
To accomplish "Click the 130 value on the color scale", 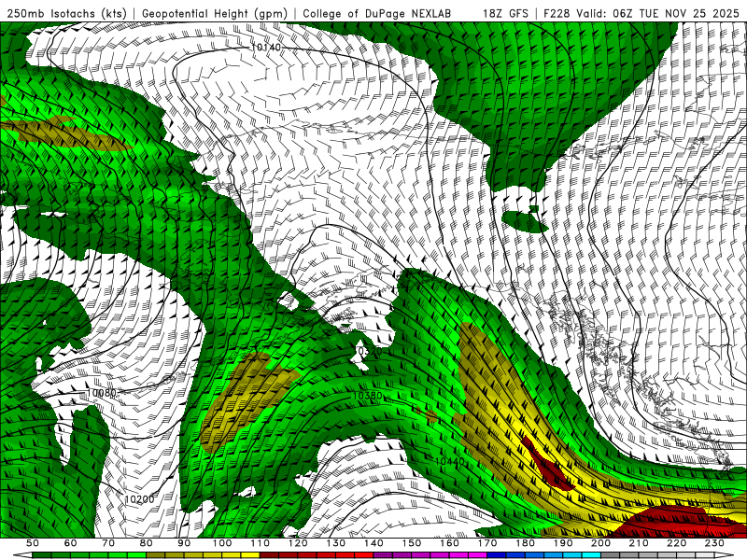I will [336, 543].
